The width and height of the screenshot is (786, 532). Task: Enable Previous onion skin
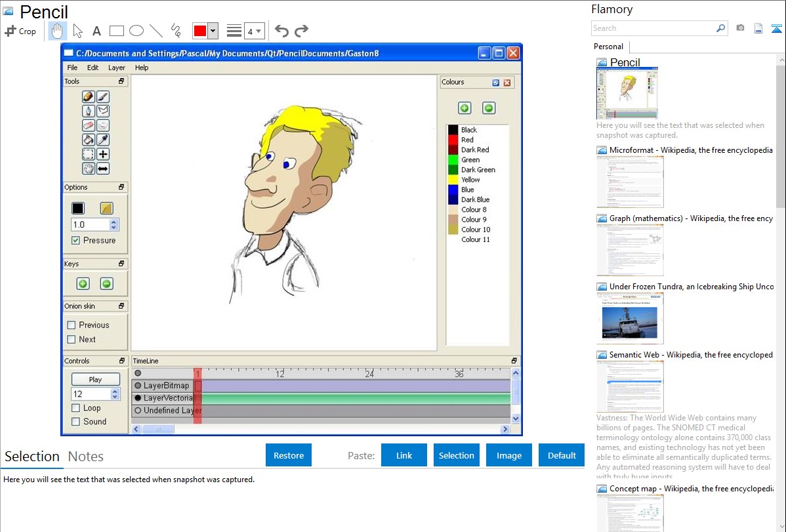pos(72,325)
